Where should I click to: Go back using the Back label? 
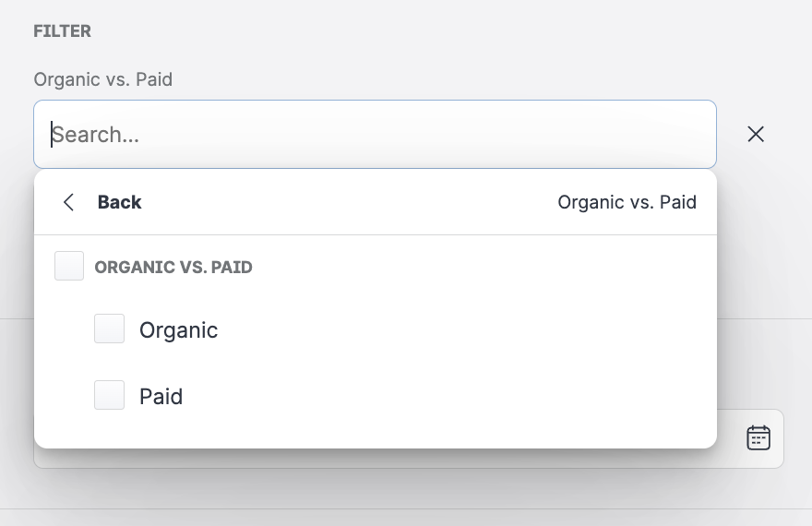[119, 202]
